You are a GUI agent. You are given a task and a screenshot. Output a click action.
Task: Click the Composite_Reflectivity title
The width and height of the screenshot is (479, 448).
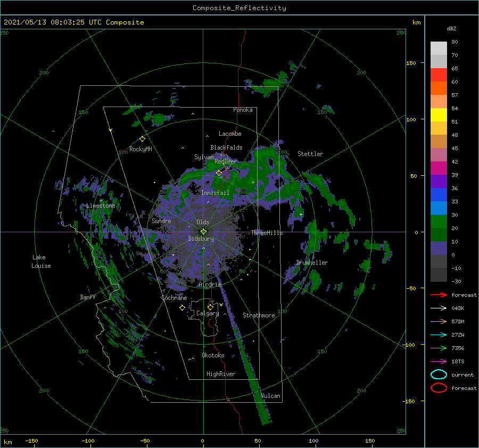(x=240, y=8)
